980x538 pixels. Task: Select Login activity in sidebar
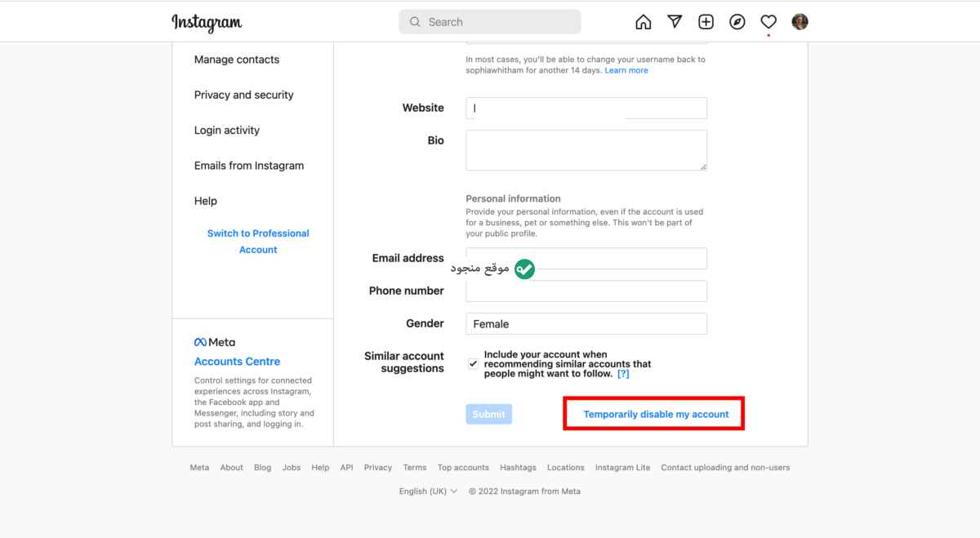pyautogui.click(x=227, y=130)
